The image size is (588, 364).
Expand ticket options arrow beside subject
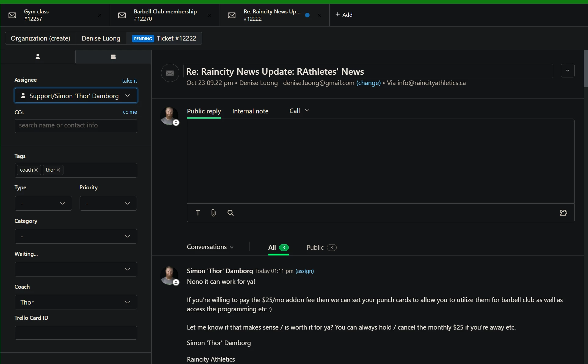[567, 71]
